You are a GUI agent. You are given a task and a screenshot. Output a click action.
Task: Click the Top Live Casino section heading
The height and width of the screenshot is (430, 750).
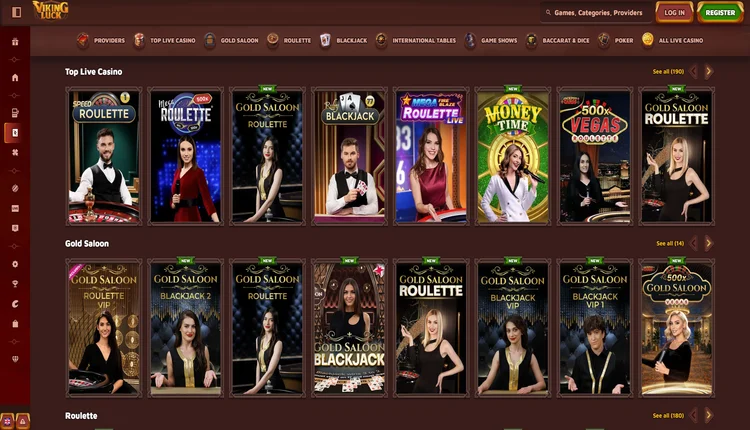(94, 72)
